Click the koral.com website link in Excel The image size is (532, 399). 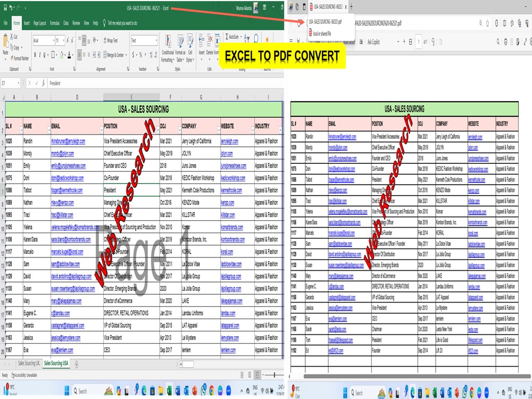[x=227, y=252]
